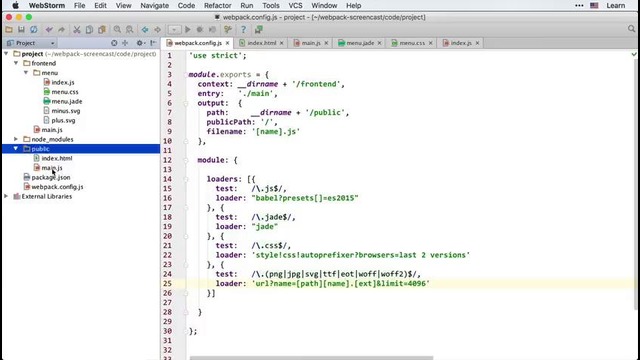Click the Paste clipboard icon
Image resolution: width=640 pixels, height=360 pixels.
(102, 29)
